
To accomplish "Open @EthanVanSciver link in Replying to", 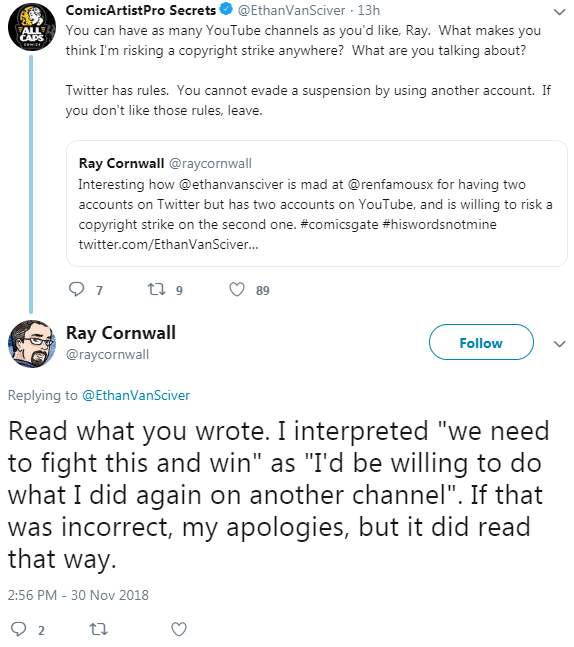I will [136, 395].
